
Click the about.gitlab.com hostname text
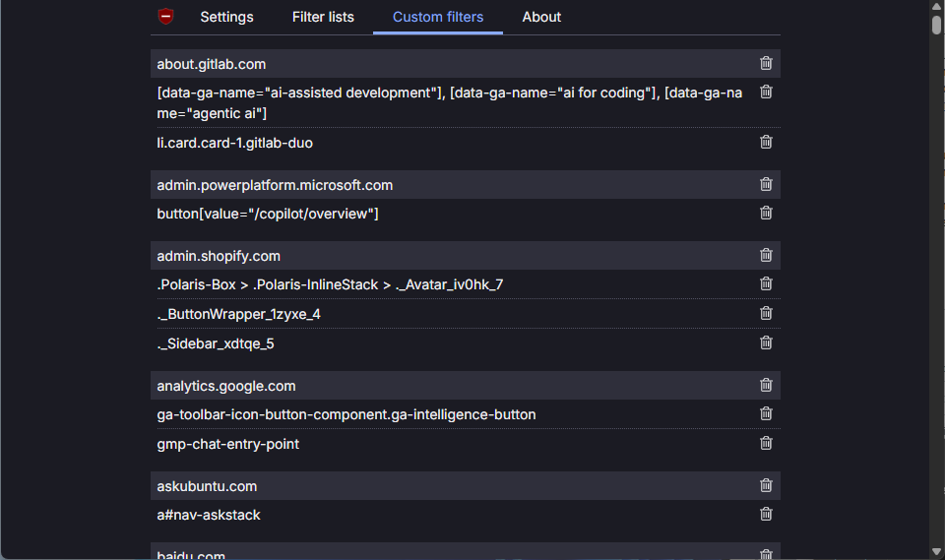coord(212,64)
